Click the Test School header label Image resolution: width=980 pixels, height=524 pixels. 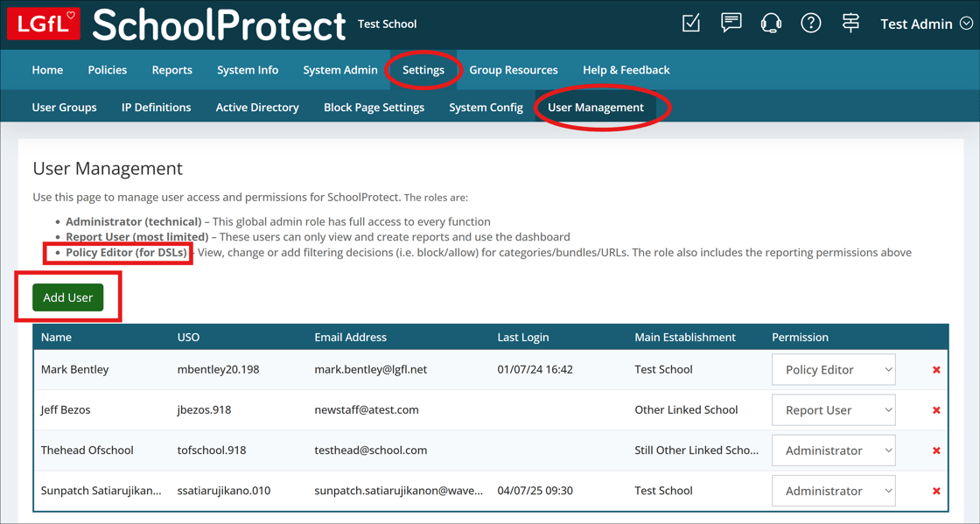point(387,24)
